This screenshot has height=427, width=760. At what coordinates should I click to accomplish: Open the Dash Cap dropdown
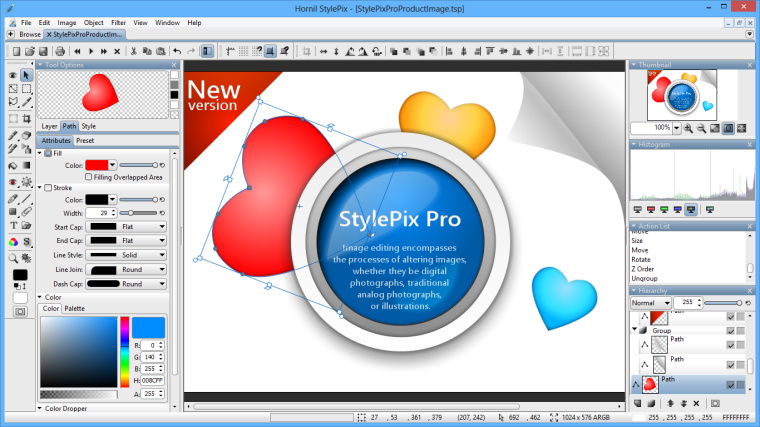click(x=126, y=284)
